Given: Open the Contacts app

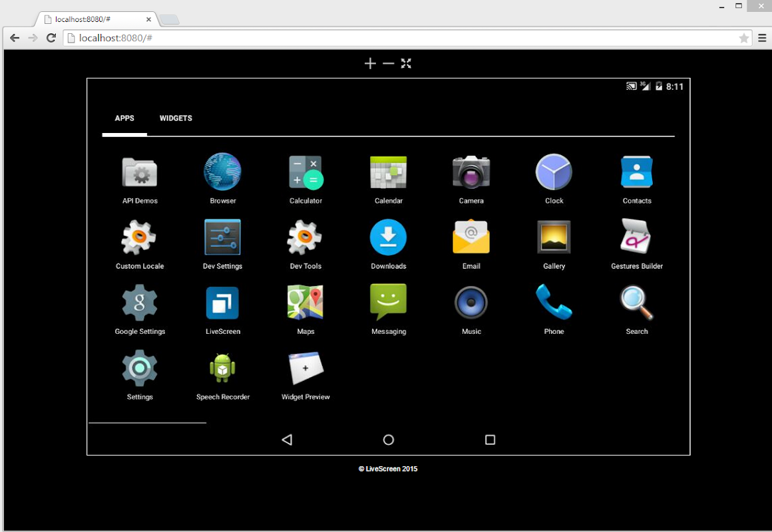Looking at the screenshot, I should 637,172.
